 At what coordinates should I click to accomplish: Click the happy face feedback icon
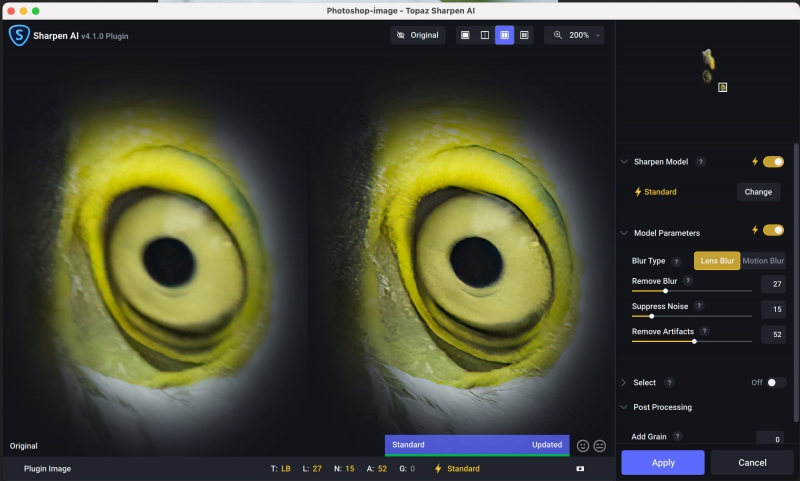(x=583, y=446)
